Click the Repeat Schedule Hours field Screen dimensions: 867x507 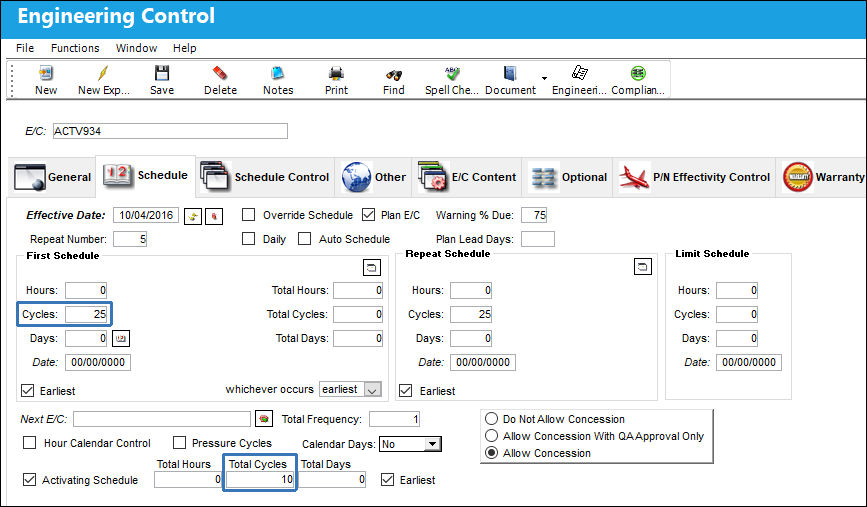click(x=471, y=290)
